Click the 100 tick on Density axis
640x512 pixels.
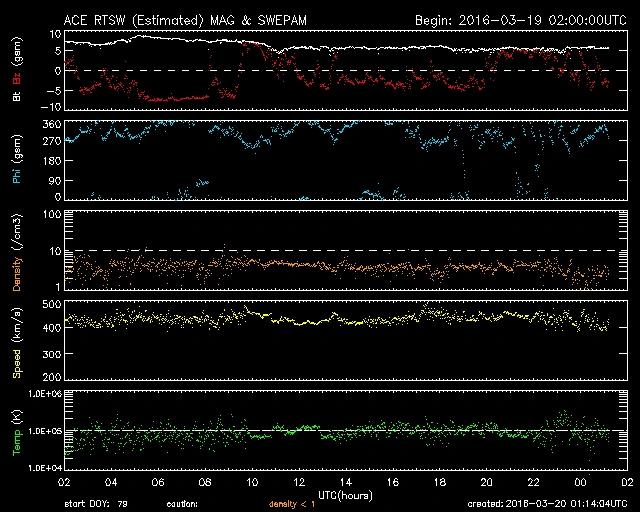point(52,214)
